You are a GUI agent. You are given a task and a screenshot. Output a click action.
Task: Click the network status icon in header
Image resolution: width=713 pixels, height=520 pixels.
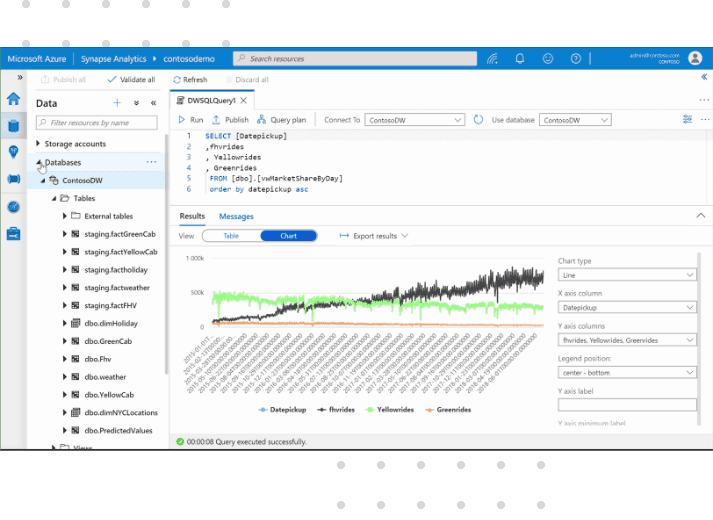(492, 59)
